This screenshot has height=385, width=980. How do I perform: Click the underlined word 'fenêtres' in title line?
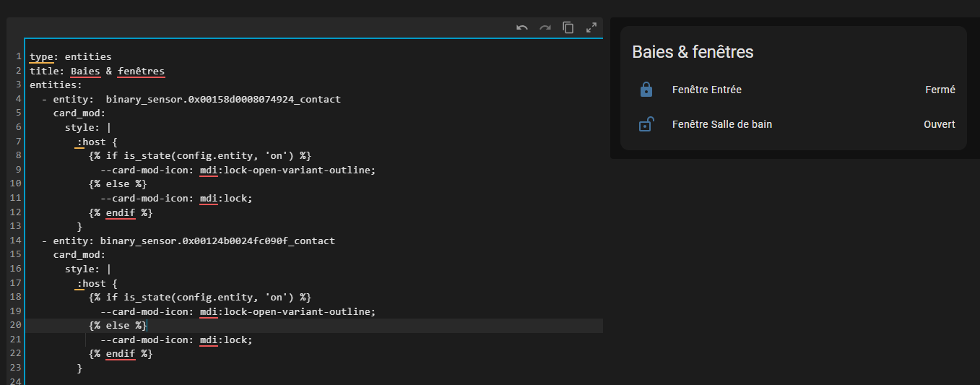click(141, 71)
